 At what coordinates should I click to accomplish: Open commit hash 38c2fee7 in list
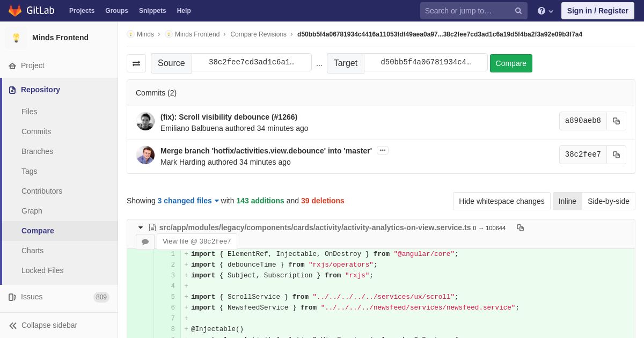[583, 155]
